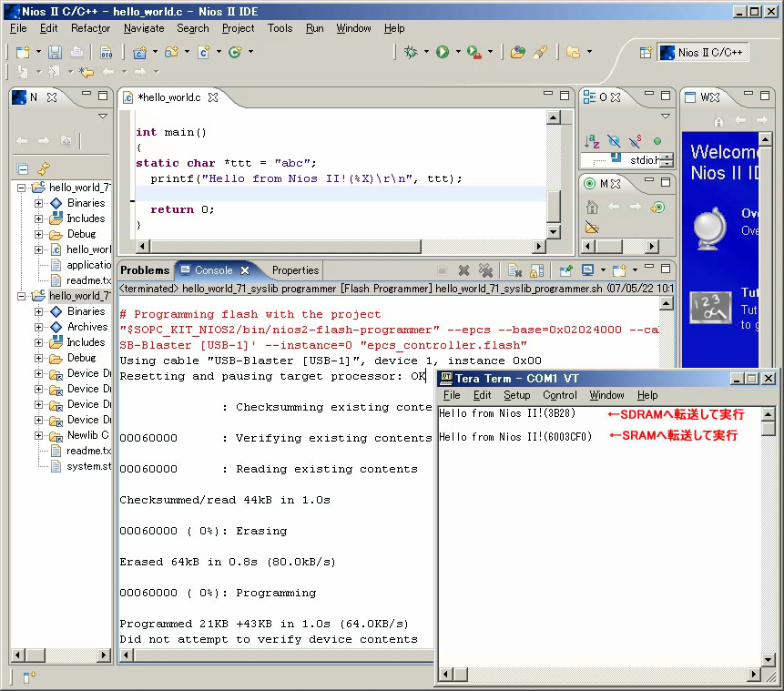Image resolution: width=784 pixels, height=691 pixels.
Task: Click the Link with Editor icon
Action: pos(43,169)
